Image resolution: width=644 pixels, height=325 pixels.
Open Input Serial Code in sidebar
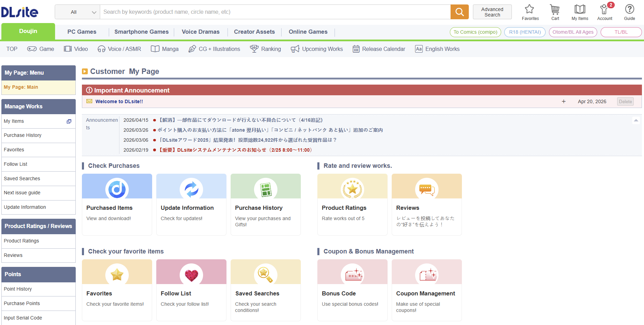(39, 318)
